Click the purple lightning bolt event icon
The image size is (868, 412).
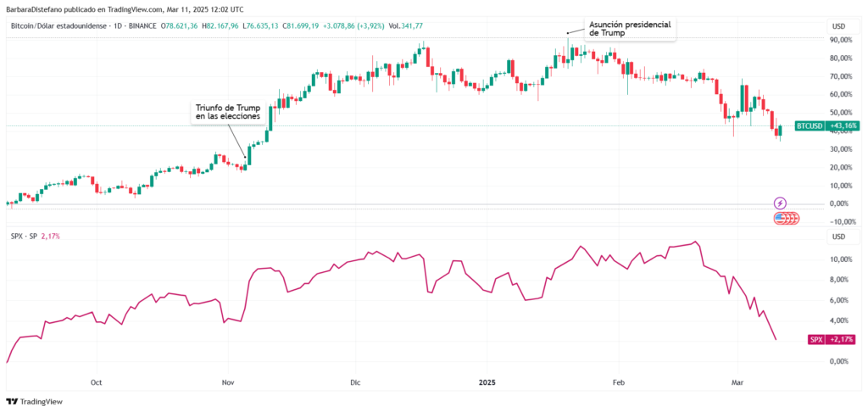(x=780, y=203)
